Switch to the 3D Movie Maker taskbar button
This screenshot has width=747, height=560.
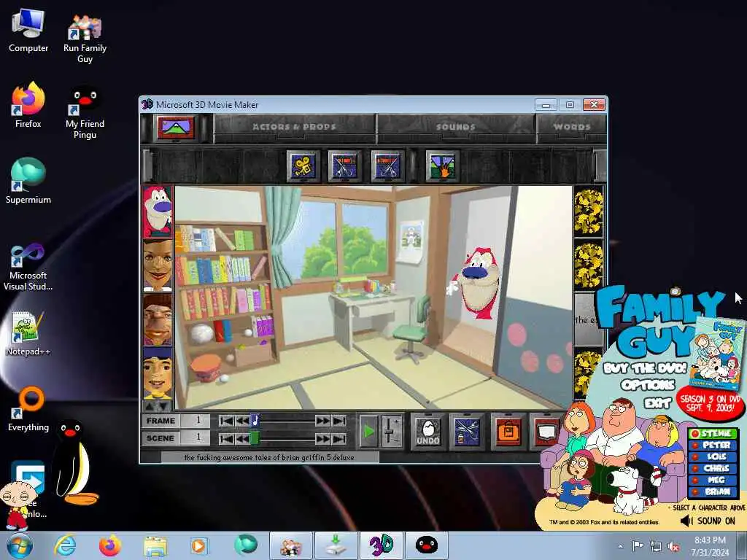[381, 545]
